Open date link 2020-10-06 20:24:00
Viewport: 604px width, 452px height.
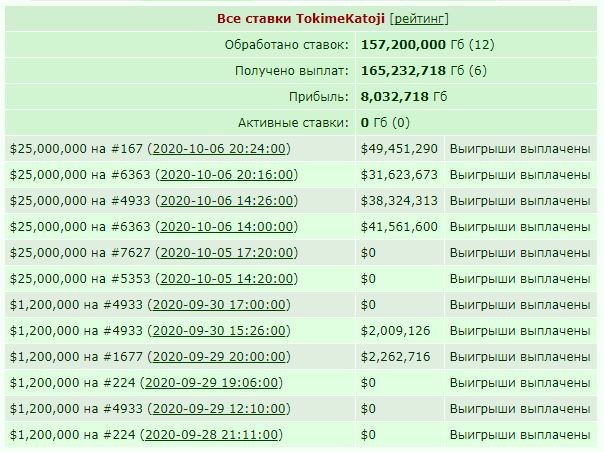coord(219,148)
